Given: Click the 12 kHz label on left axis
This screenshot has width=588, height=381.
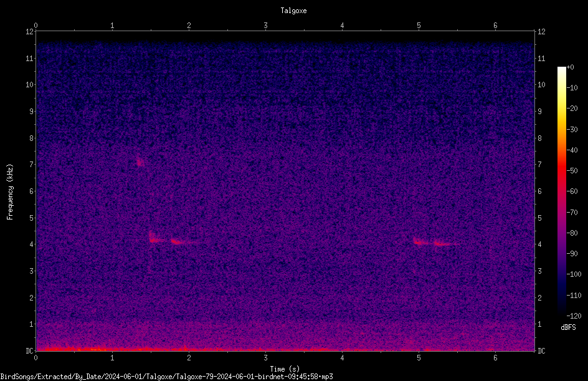Looking at the screenshot, I should point(29,32).
